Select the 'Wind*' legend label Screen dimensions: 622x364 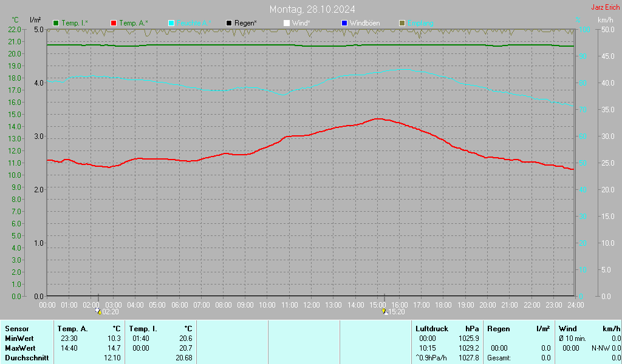[x=301, y=23]
